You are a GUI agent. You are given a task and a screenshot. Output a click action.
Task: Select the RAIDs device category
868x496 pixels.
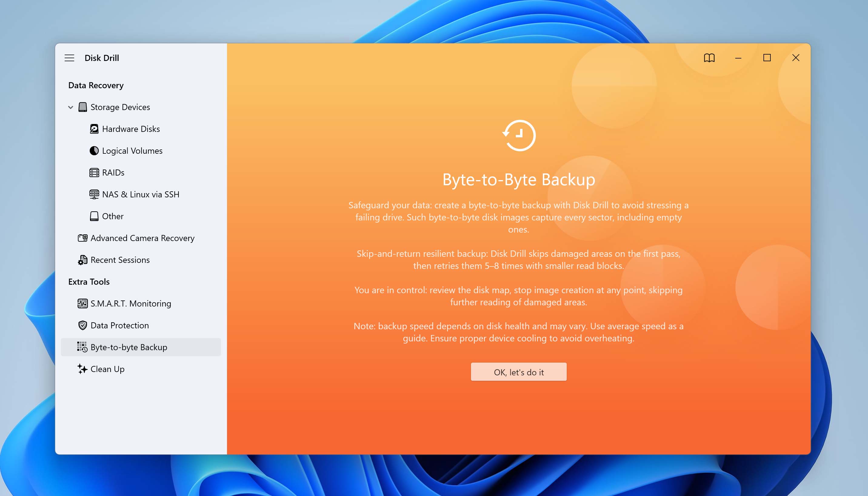click(113, 173)
